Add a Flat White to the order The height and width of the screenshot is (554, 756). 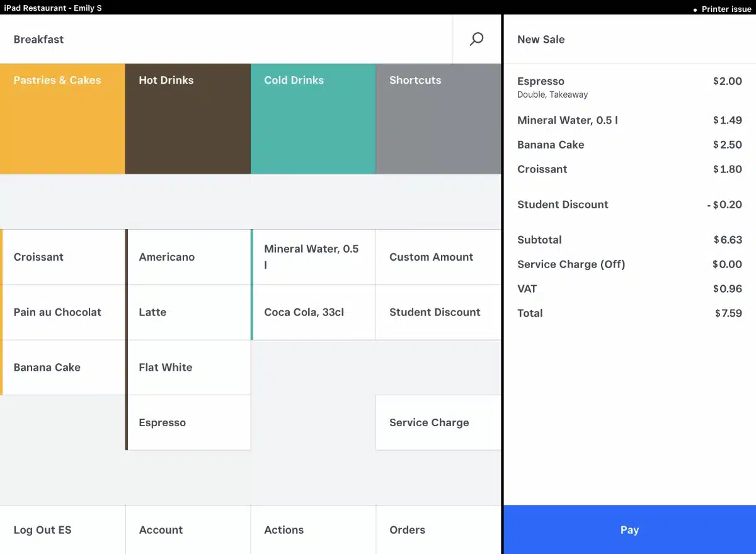(188, 368)
